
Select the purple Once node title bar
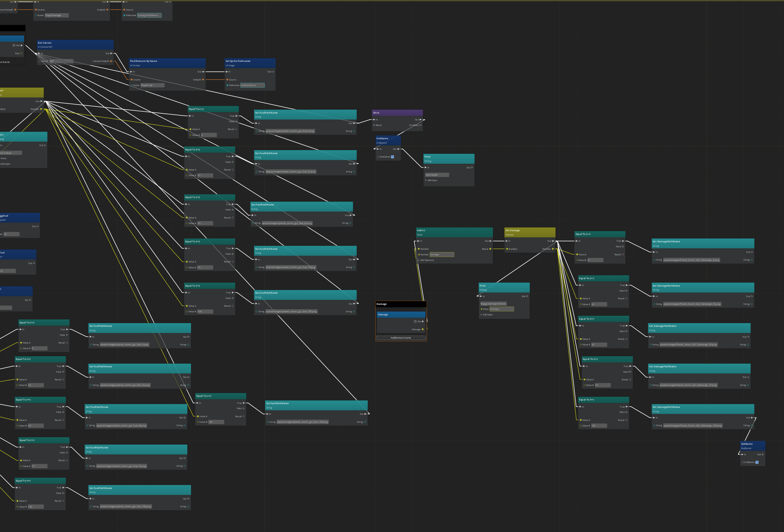coord(397,113)
